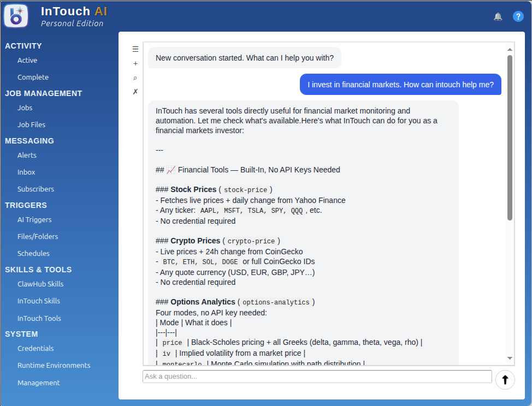This screenshot has height=406, width=532.
Task: Click the InTouch AI logo icon
Action: click(16, 16)
